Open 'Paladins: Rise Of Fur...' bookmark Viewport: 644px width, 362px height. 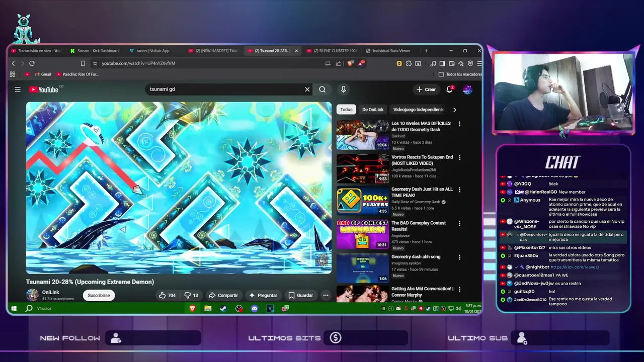77,74
